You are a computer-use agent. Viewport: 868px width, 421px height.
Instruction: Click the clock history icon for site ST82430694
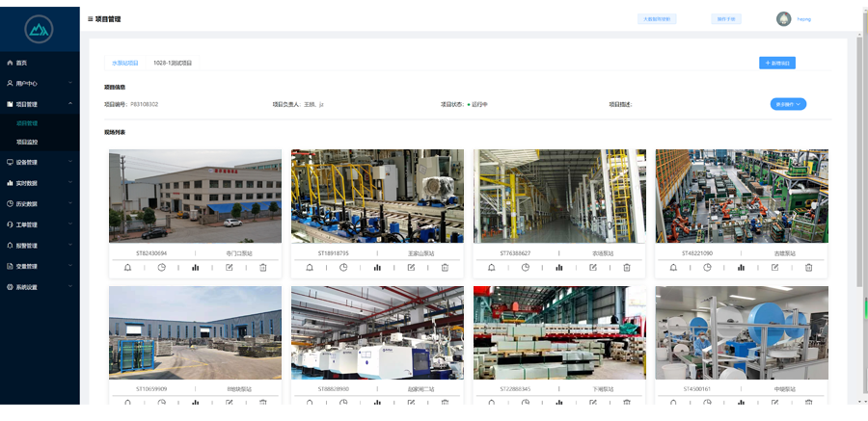pyautogui.click(x=162, y=267)
